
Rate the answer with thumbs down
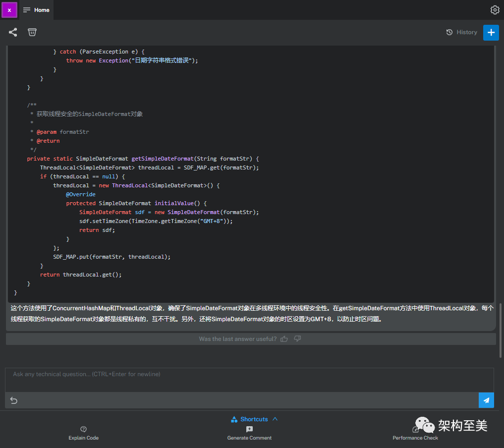point(297,339)
